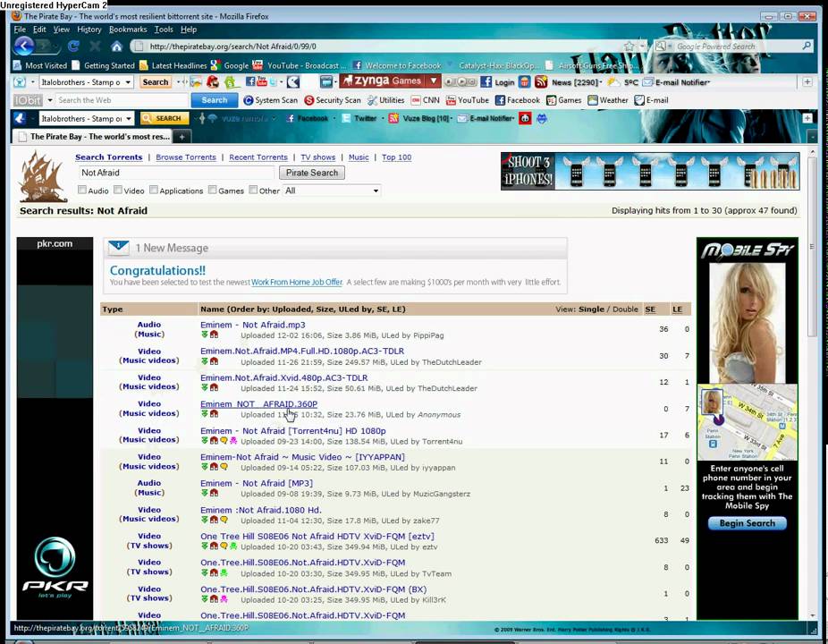Open the All category dropdown

click(332, 191)
